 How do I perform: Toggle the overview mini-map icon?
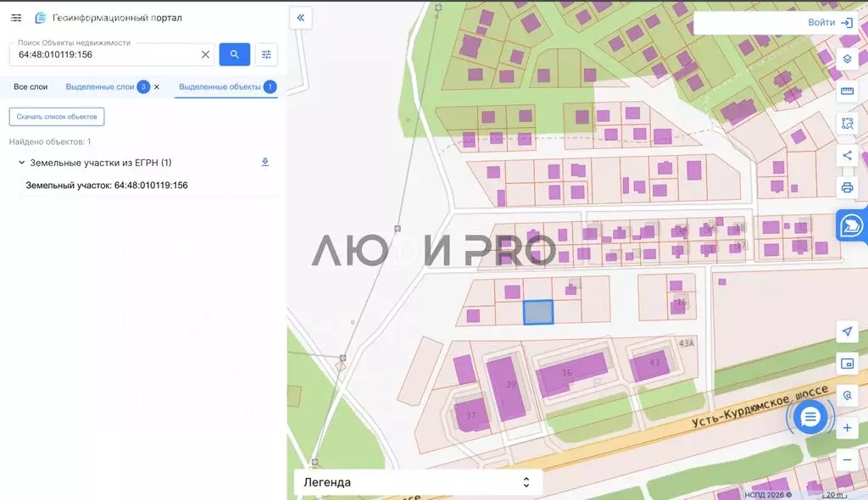pyautogui.click(x=847, y=364)
